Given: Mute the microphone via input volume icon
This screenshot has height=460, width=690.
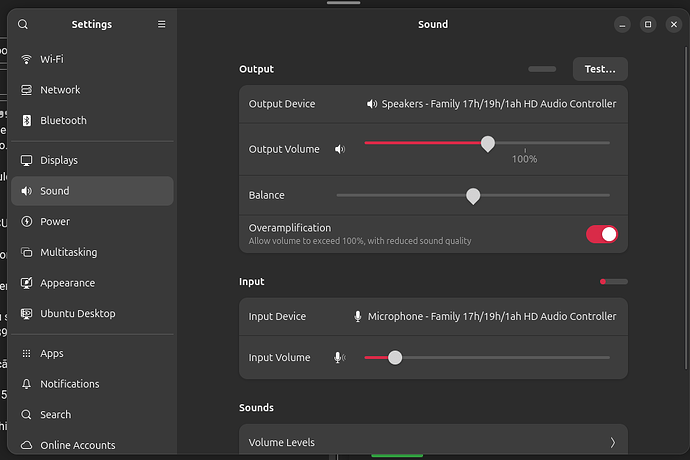Looking at the screenshot, I should click(x=339, y=358).
